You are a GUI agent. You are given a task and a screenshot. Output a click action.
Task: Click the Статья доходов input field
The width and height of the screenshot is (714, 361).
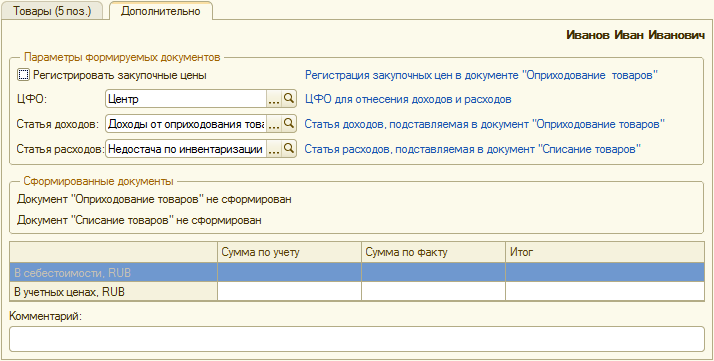click(186, 123)
